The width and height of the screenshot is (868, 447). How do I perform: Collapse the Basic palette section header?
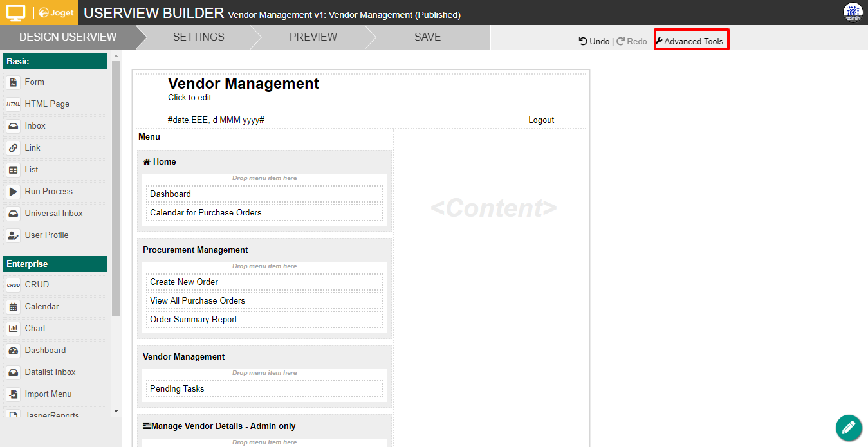[x=55, y=62]
